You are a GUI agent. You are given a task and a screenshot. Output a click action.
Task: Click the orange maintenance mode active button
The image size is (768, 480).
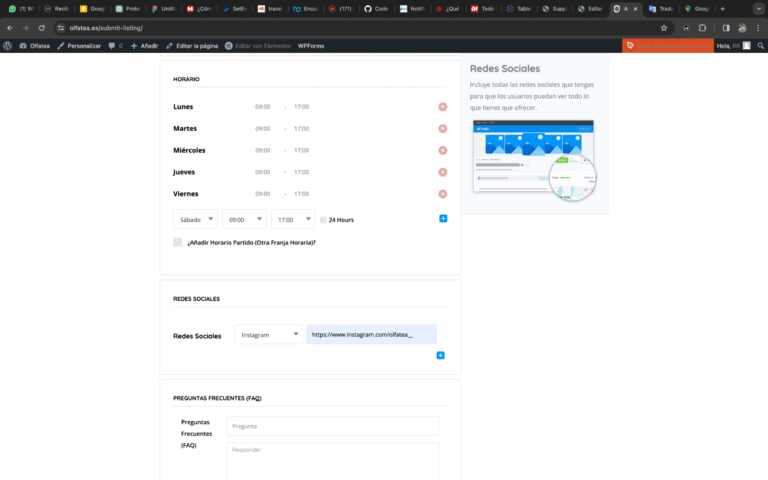click(x=668, y=46)
